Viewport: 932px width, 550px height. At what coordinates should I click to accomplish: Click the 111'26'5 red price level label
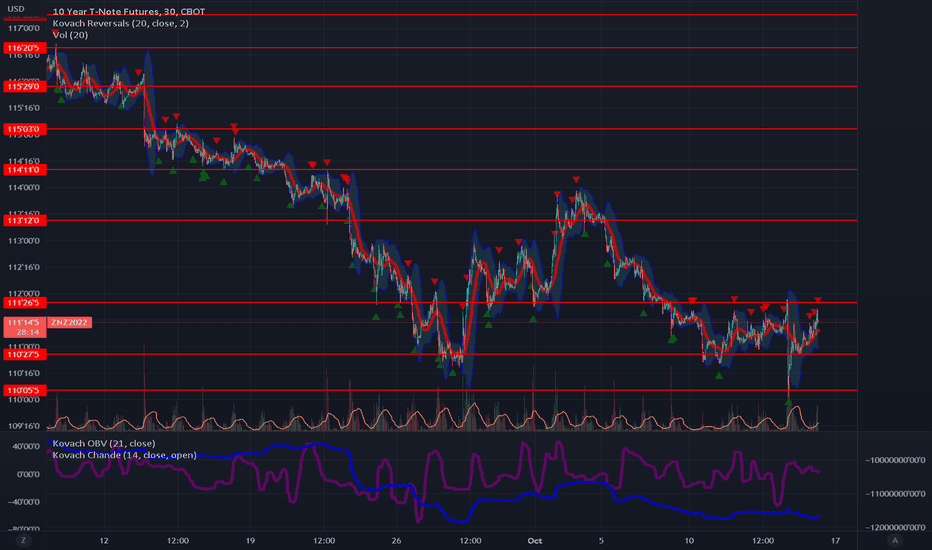24,303
